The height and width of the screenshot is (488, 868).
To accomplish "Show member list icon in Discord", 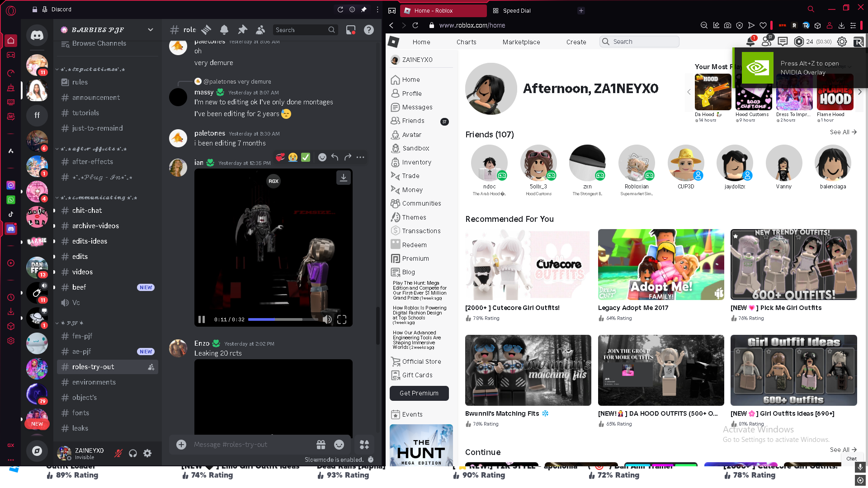I will 260,30.
